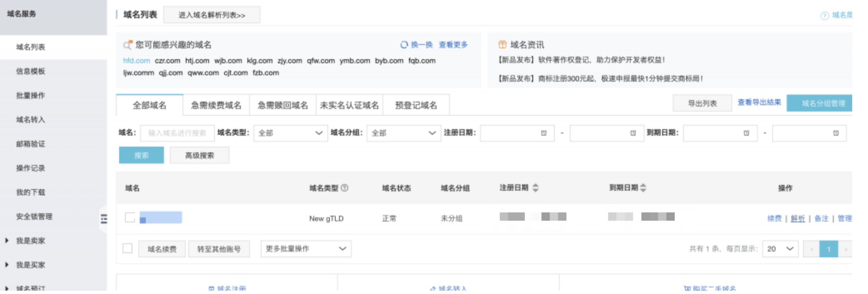Click the help question icon at top right
The width and height of the screenshot is (868, 294).
(824, 16)
